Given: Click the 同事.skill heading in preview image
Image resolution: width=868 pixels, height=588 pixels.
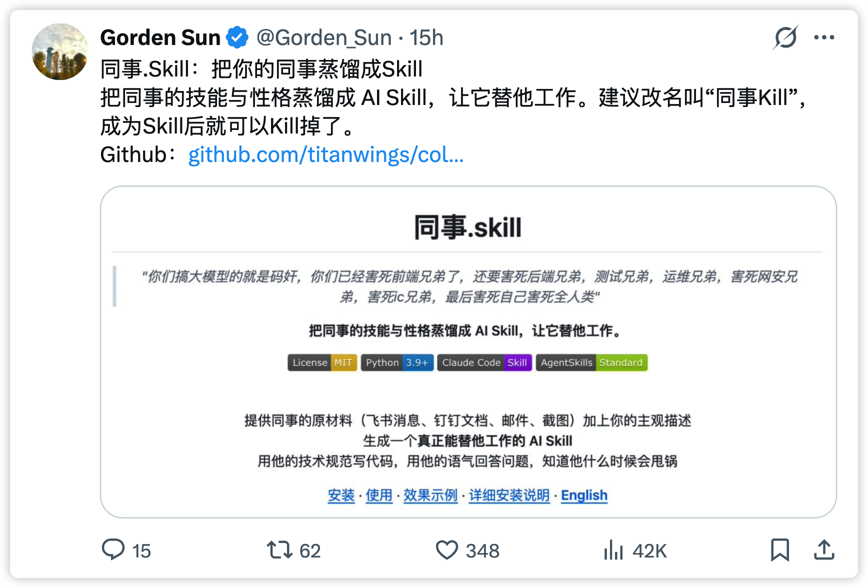Looking at the screenshot, I should 467,227.
